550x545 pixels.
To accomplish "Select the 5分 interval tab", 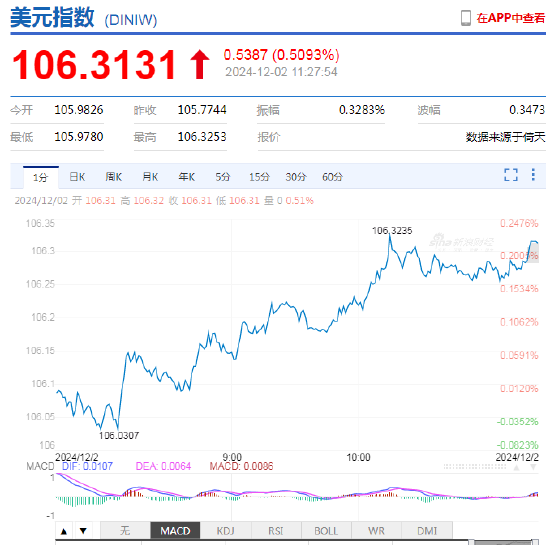I will coord(223,177).
